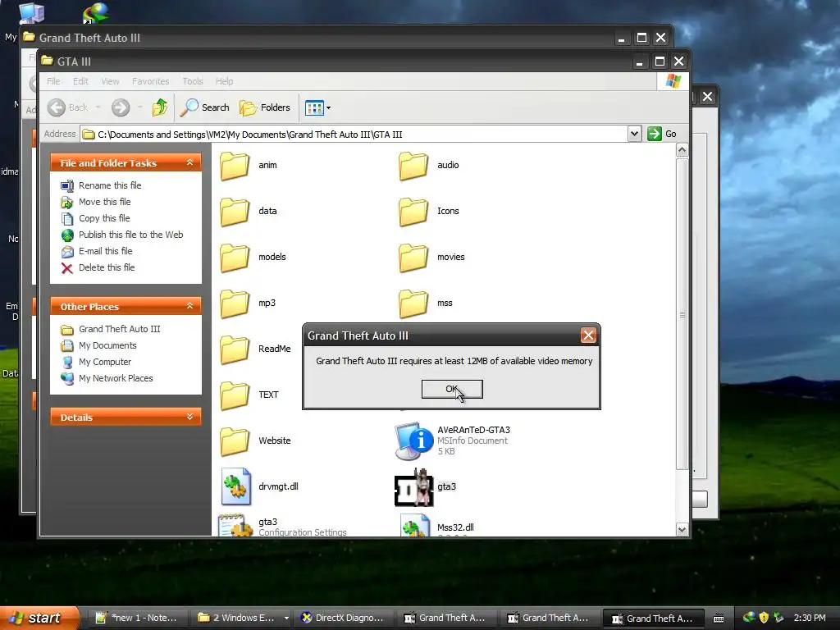Go to Grand Theft Auto III in Other Places
The width and height of the screenshot is (840, 630).
click(119, 329)
